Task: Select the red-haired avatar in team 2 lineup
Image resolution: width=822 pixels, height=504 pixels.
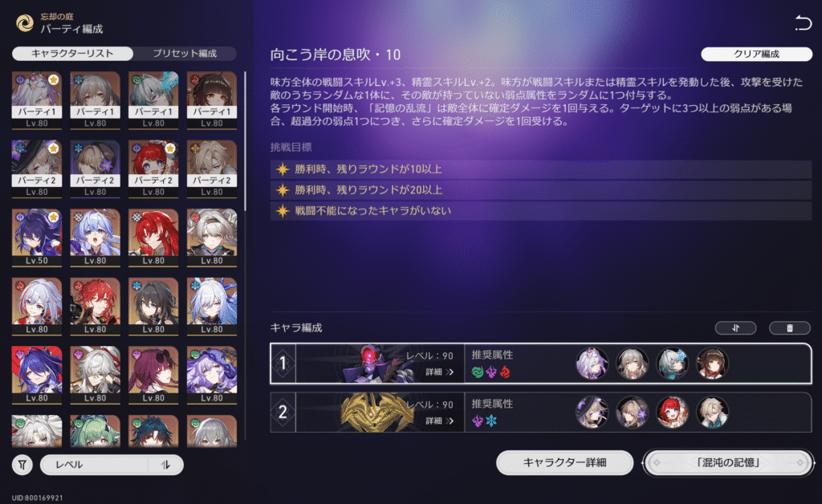Action: 672,413
